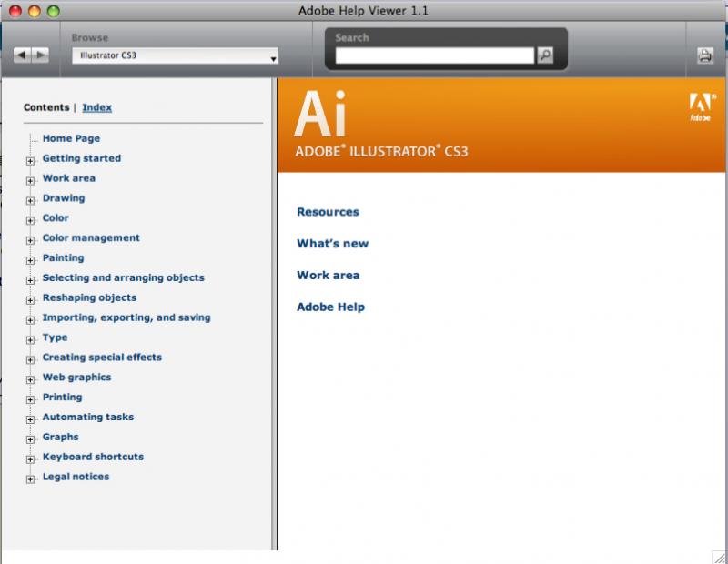This screenshot has width=728, height=564.
Task: Expand the Color topic
Action: tap(30, 220)
